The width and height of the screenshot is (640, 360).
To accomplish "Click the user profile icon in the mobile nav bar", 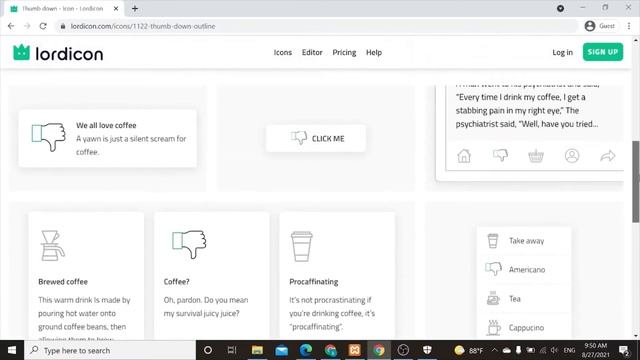I will pyautogui.click(x=572, y=156).
